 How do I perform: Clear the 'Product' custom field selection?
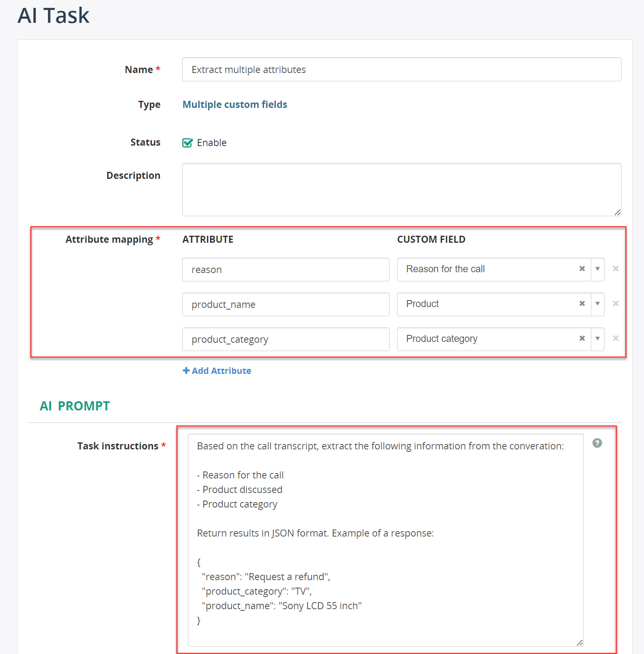pyautogui.click(x=582, y=304)
